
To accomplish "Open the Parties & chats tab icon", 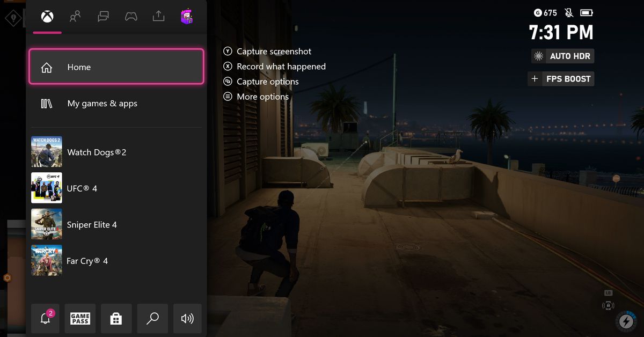I will tap(103, 17).
